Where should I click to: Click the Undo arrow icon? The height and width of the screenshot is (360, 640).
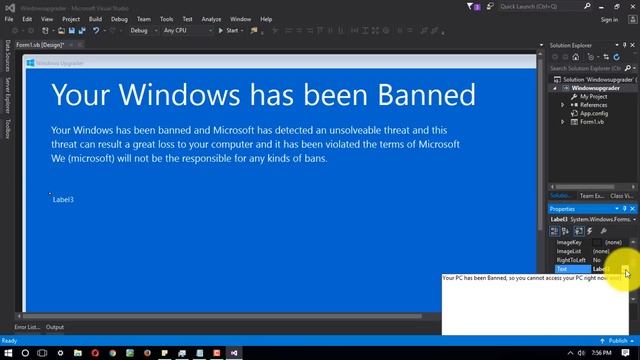96,31
